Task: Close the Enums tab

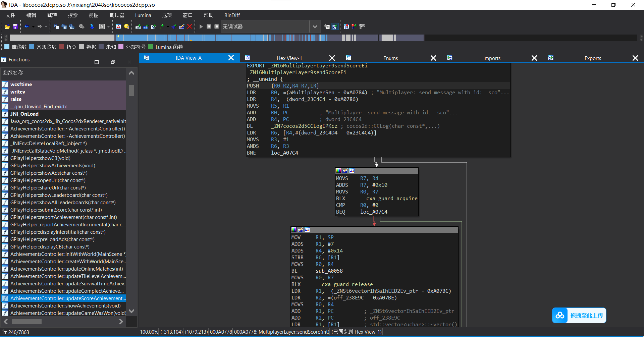Action: [433, 58]
